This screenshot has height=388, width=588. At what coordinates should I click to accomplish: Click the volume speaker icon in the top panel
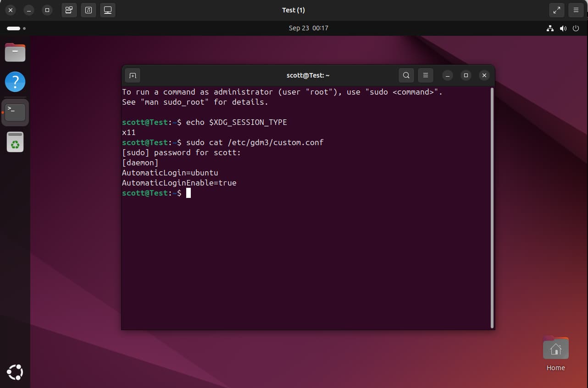[x=563, y=28]
